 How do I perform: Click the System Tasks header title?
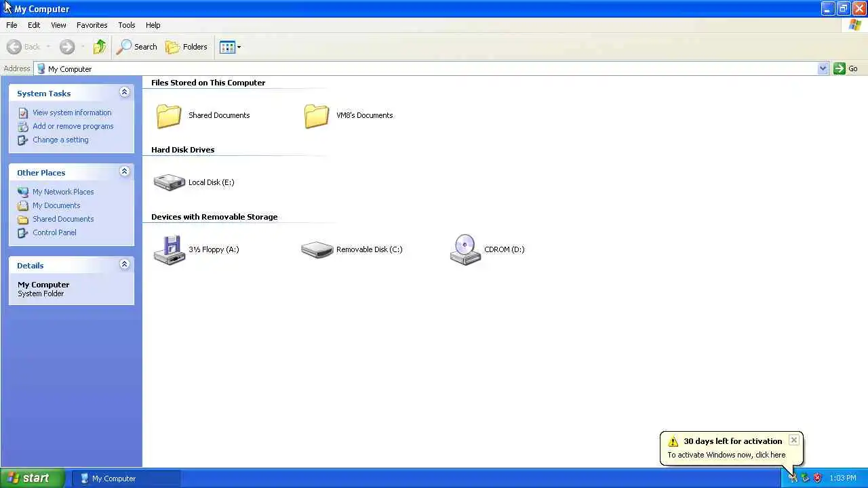[x=44, y=94]
